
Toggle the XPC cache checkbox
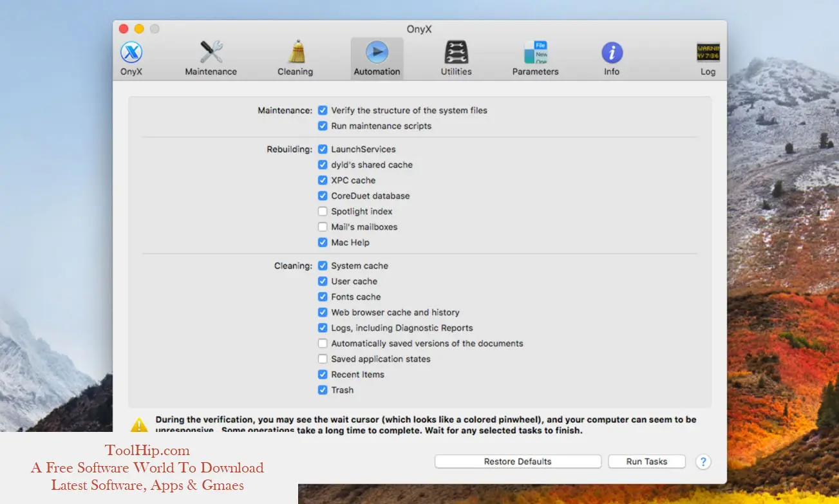coord(323,180)
